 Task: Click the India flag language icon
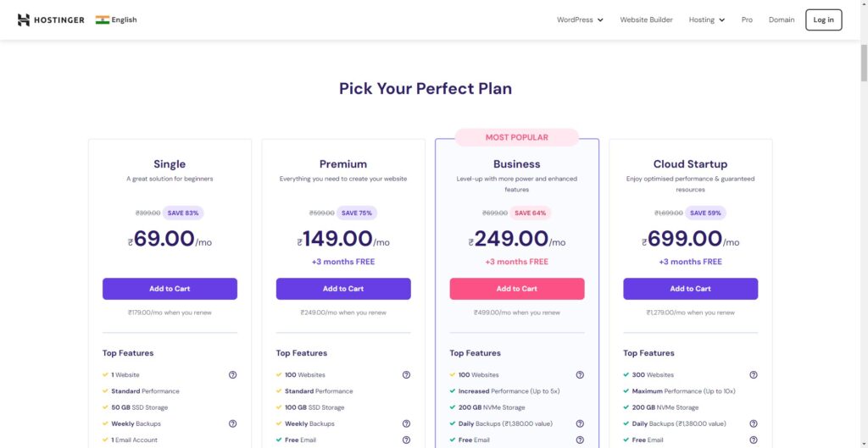[x=103, y=19]
